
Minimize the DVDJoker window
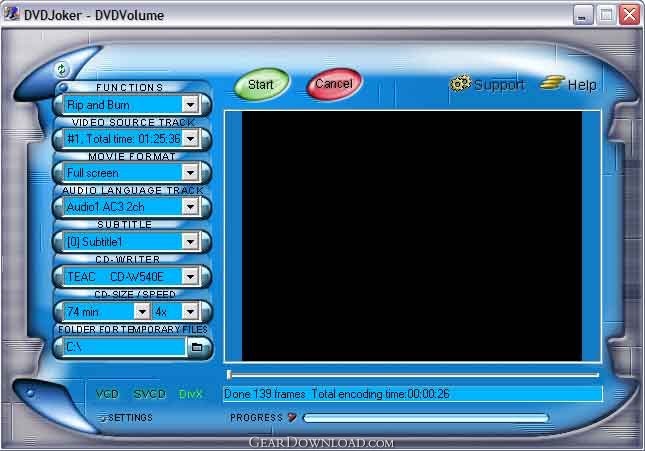[583, 15]
